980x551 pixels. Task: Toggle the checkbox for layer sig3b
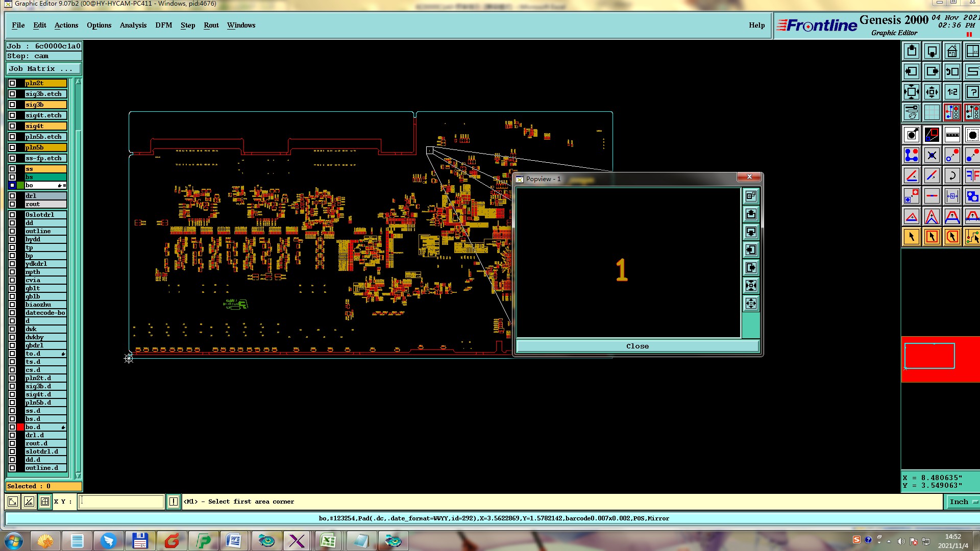tap(12, 105)
